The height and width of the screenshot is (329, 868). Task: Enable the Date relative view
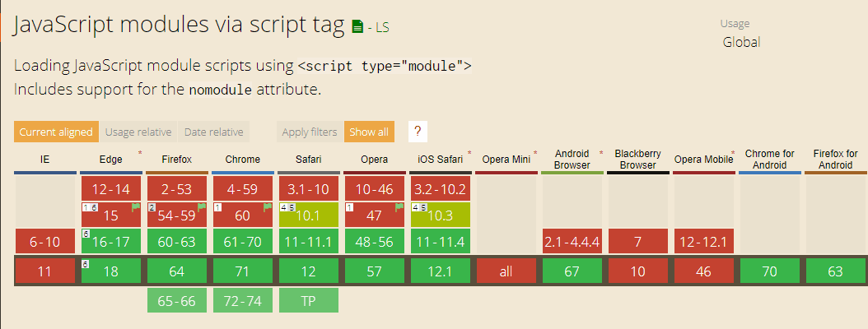[x=213, y=132]
